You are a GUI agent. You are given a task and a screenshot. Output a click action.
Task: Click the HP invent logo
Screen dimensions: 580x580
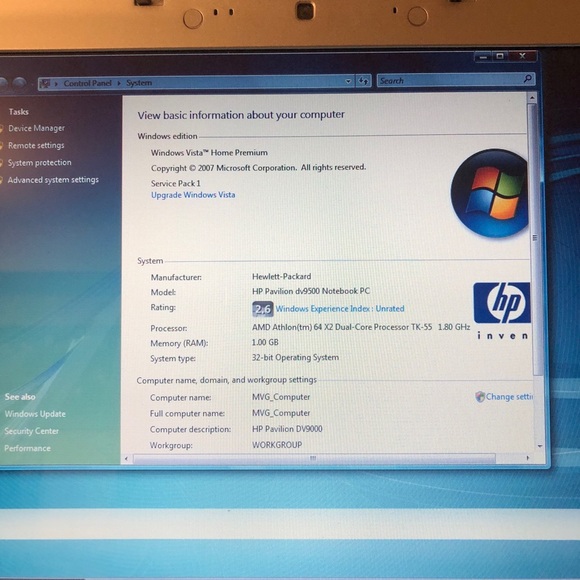click(502, 311)
